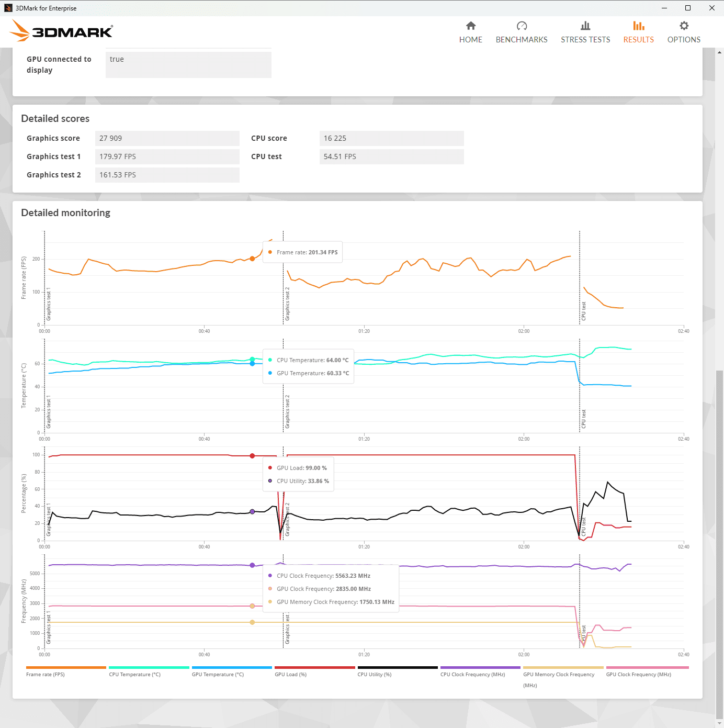Toggle CPU Temperature legend series

pyautogui.click(x=135, y=675)
